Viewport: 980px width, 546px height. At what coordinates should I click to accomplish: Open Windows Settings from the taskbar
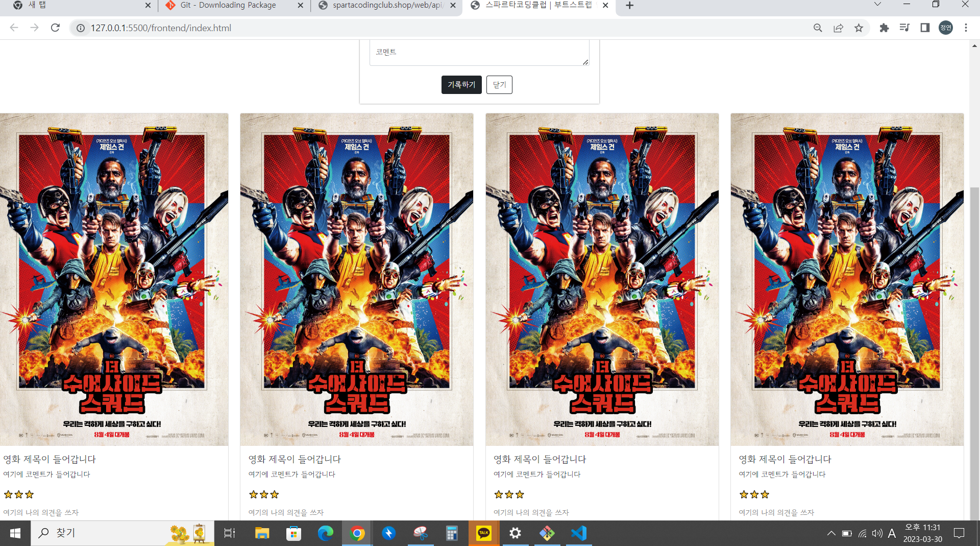(515, 533)
